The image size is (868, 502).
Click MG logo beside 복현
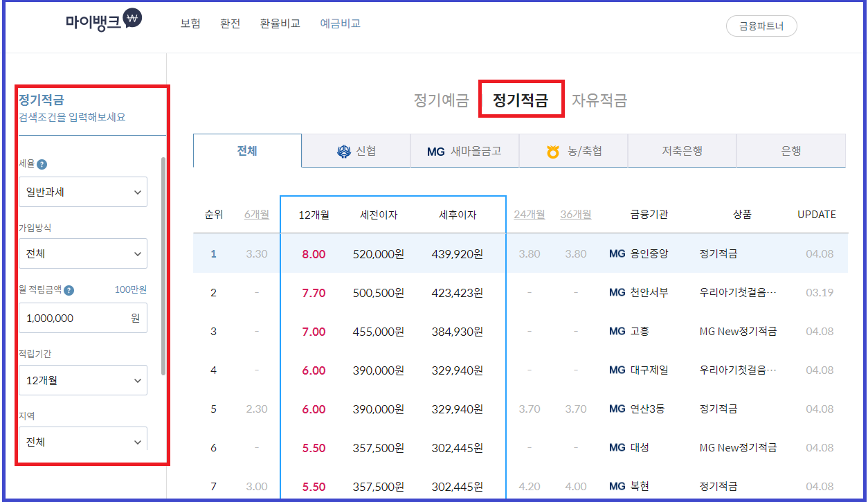coord(617,487)
